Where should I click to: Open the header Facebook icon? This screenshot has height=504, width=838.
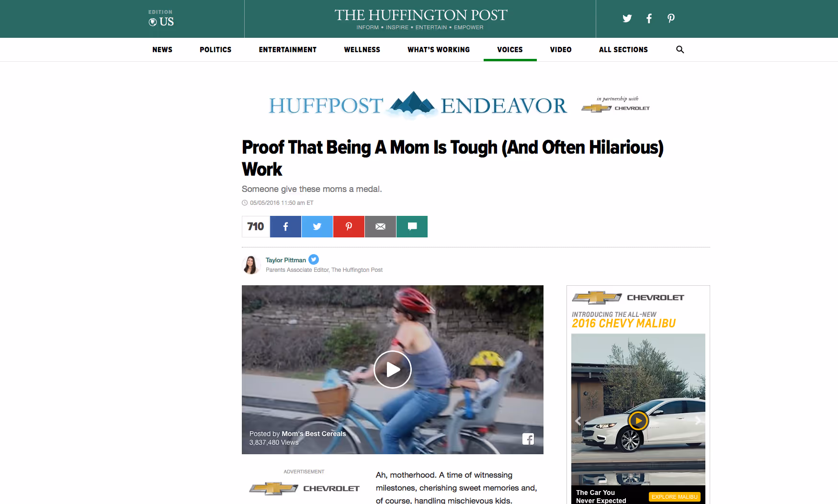pyautogui.click(x=649, y=19)
